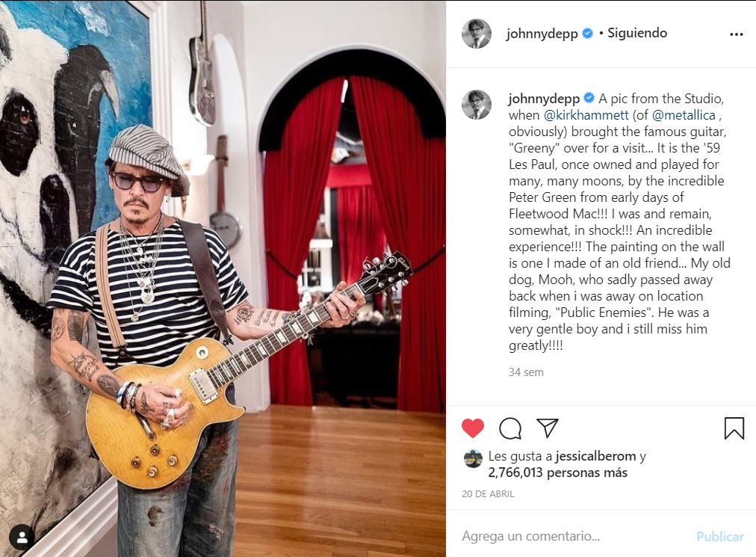The height and width of the screenshot is (557, 756).
Task: Open the three-dot more options menu
Action: 737,34
